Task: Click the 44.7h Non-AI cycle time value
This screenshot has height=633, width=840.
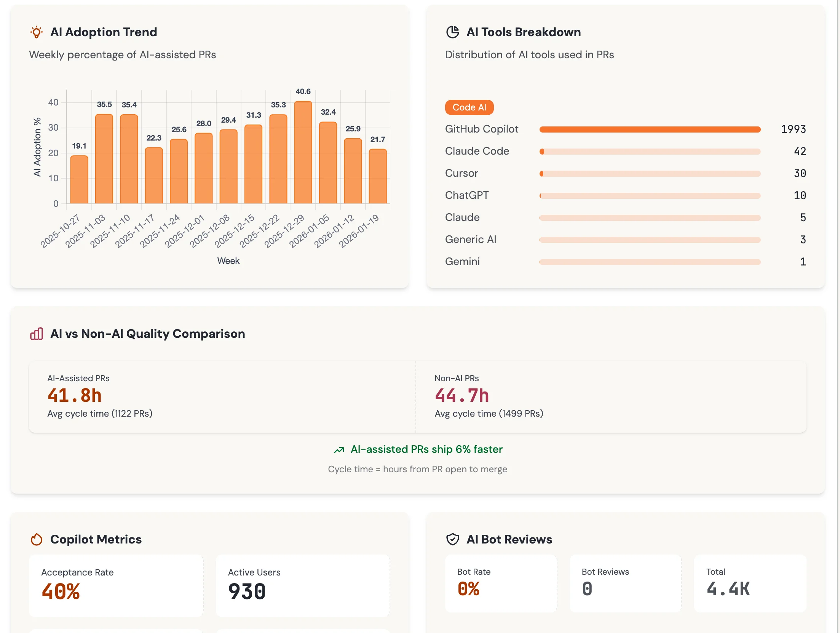Action: 462,395
